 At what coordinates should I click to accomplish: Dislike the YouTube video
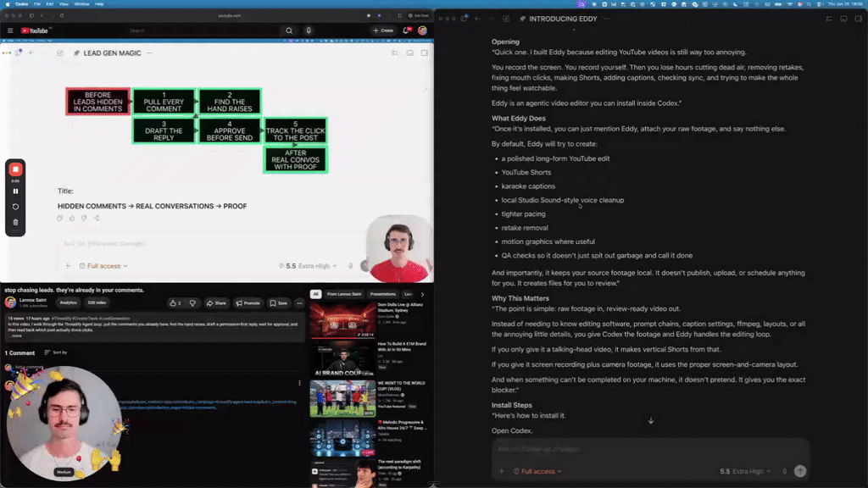pos(192,303)
